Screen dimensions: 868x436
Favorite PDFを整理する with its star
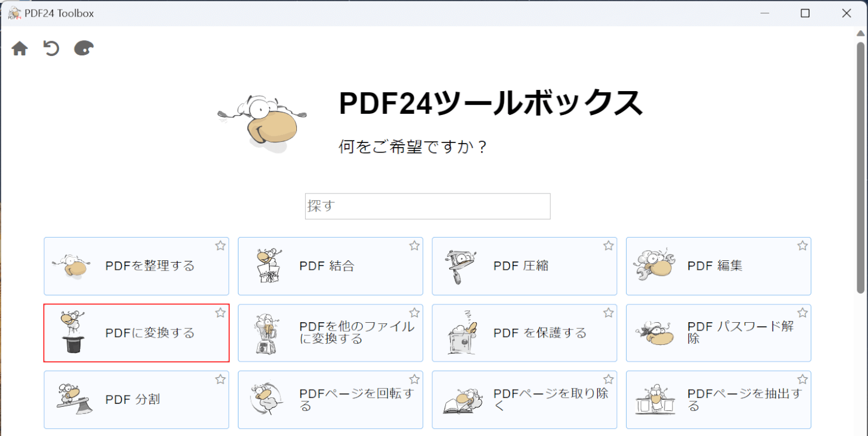point(221,245)
